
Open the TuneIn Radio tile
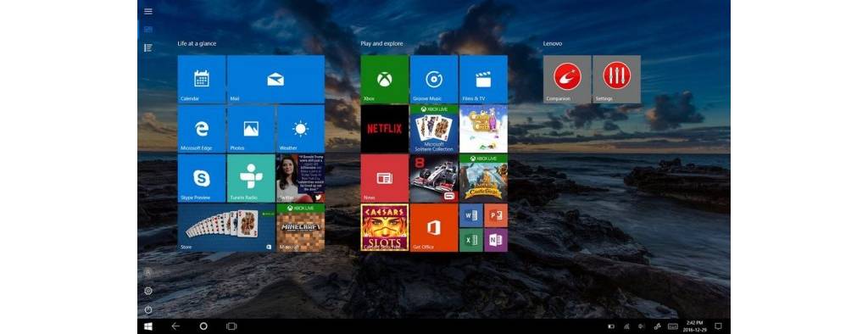(x=251, y=178)
